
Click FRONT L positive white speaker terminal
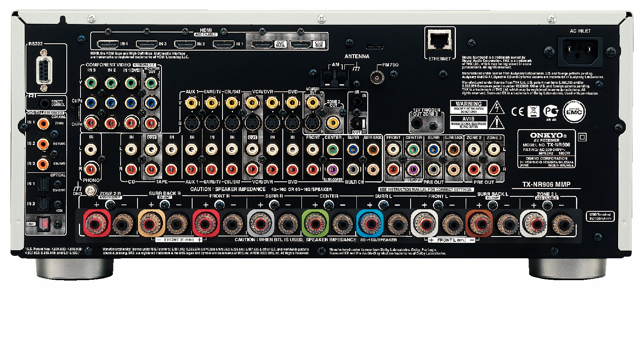tap(424, 224)
